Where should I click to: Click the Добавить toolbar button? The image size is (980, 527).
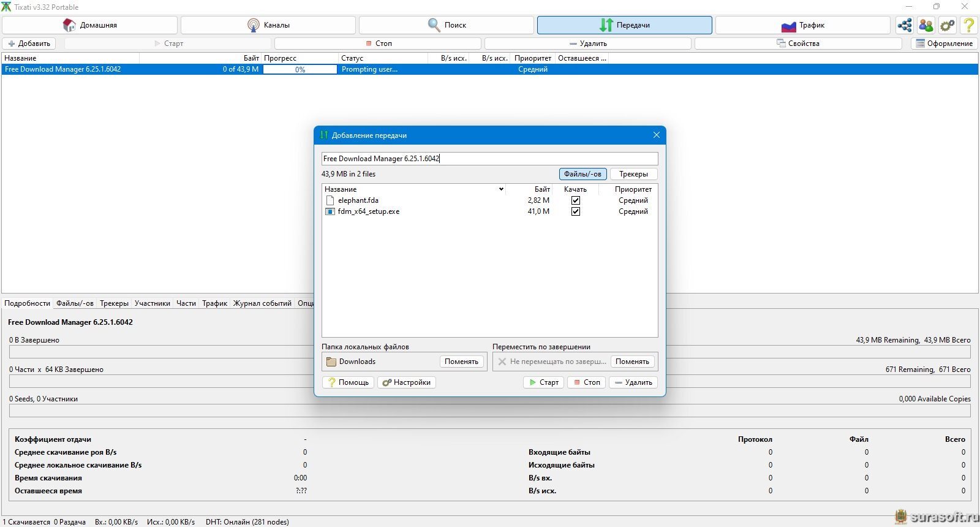click(29, 44)
